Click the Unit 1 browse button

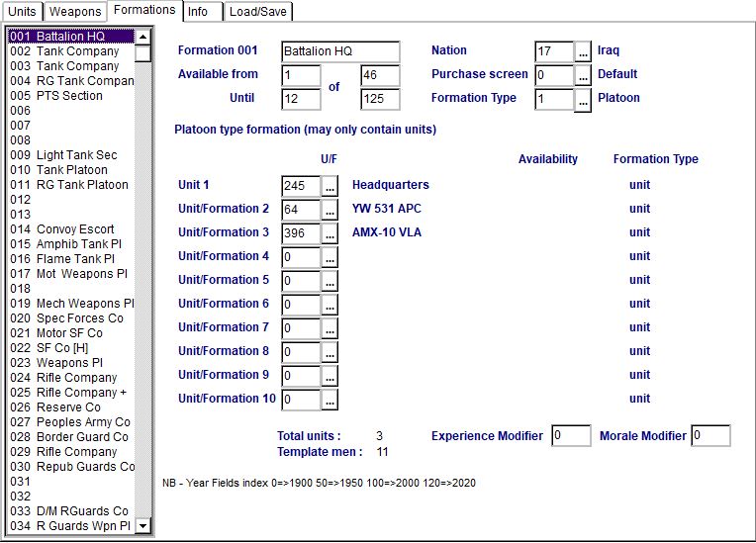pos(330,186)
